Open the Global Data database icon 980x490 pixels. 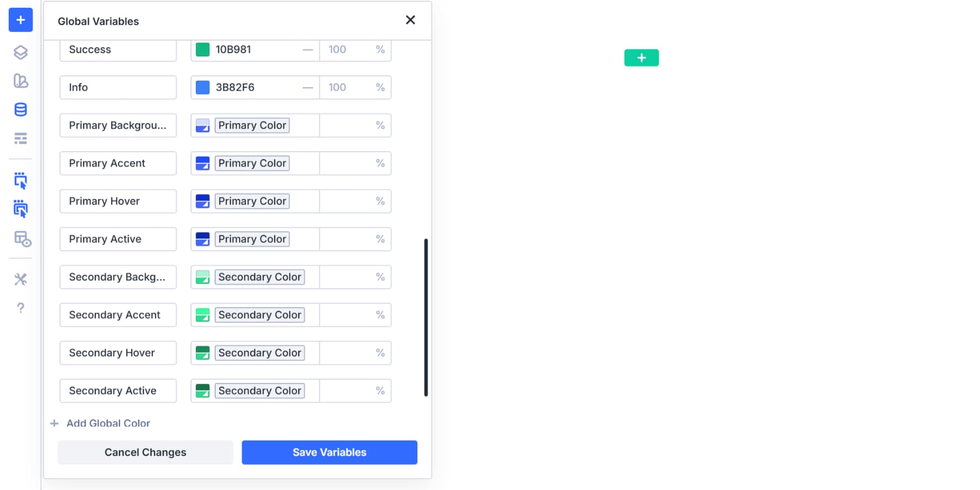[20, 109]
